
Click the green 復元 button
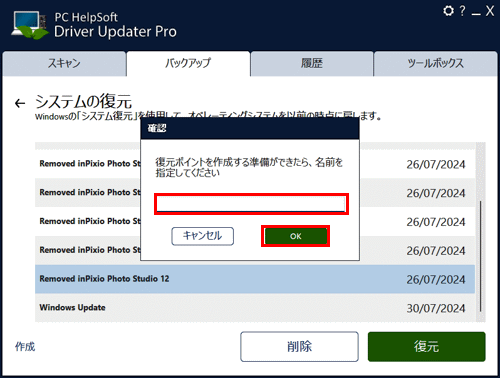[x=427, y=346]
